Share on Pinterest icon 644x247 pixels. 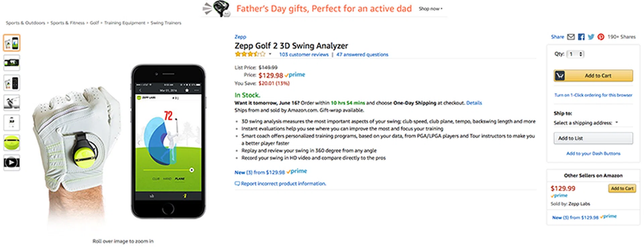click(x=601, y=37)
